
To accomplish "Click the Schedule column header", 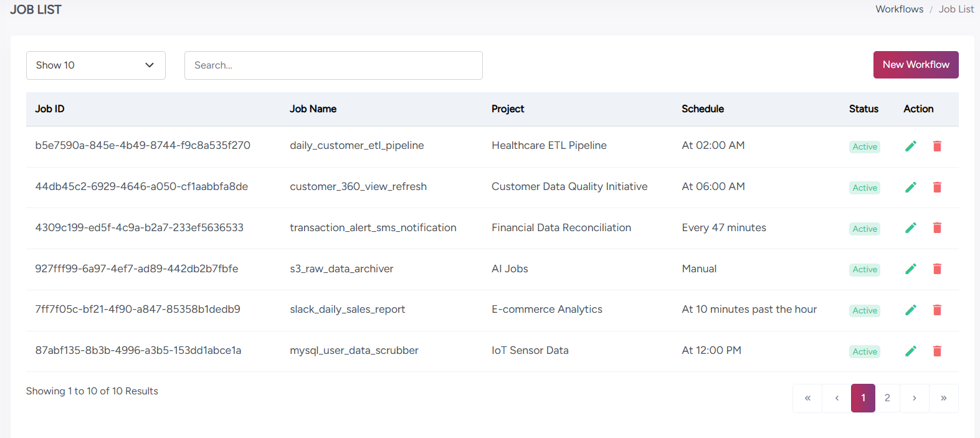I will (x=702, y=109).
